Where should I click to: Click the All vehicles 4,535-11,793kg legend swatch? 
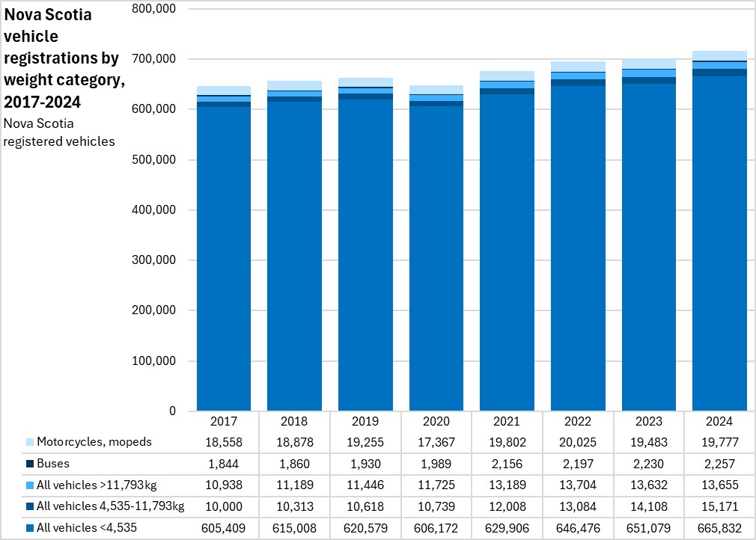tap(29, 507)
